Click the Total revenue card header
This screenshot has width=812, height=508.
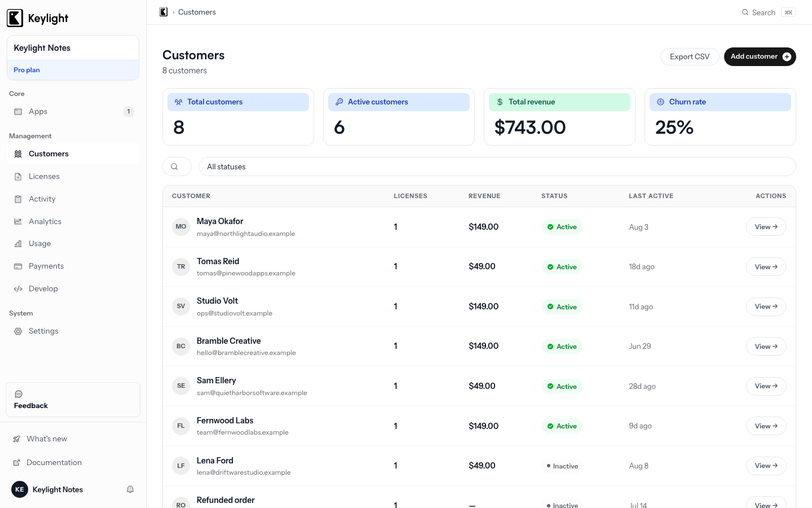559,102
